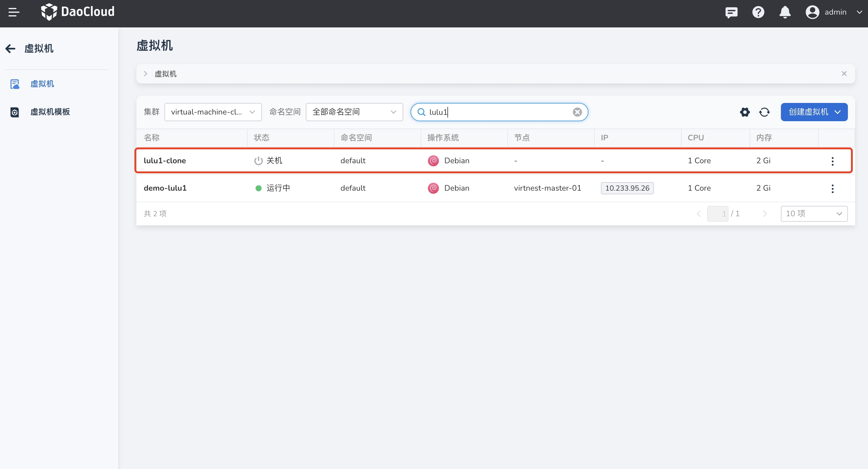Open actions menu for demo-lulu1
868x469 pixels.
click(832, 188)
